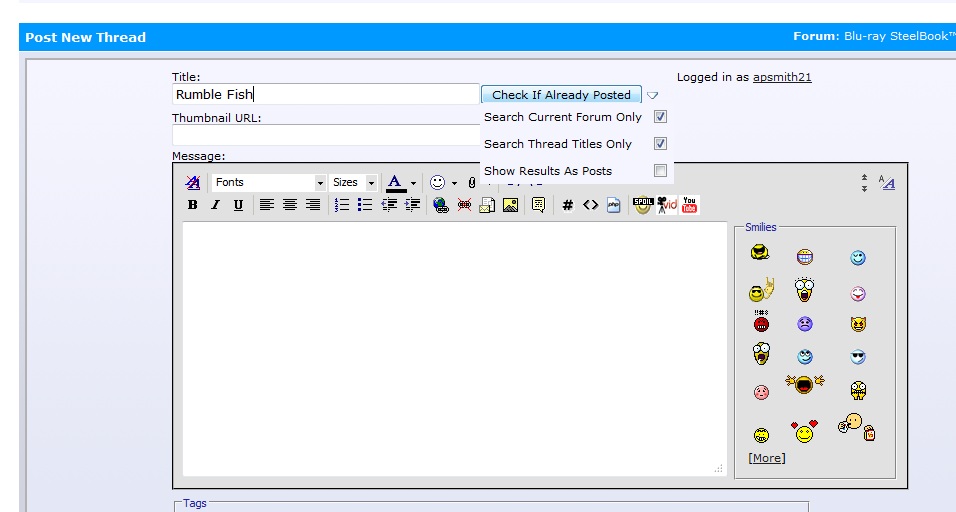Click the Post New Thread heading
This screenshot has width=956, height=512.
point(85,37)
